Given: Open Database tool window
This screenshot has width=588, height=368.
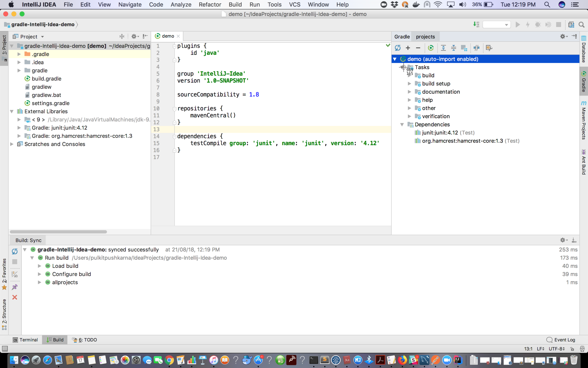Looking at the screenshot, I should tap(584, 49).
